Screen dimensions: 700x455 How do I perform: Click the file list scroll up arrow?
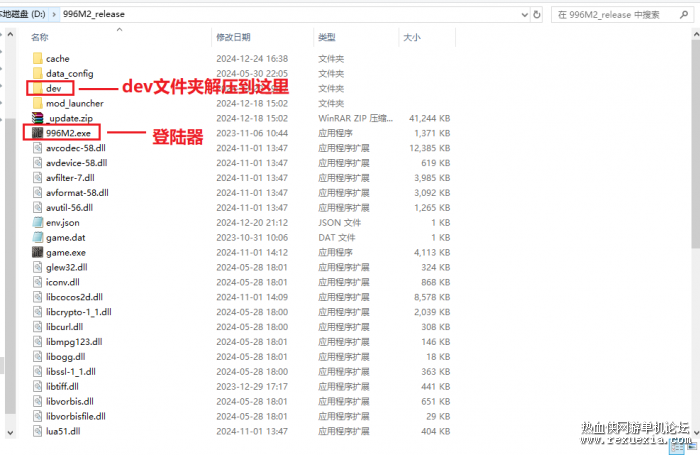point(696,34)
